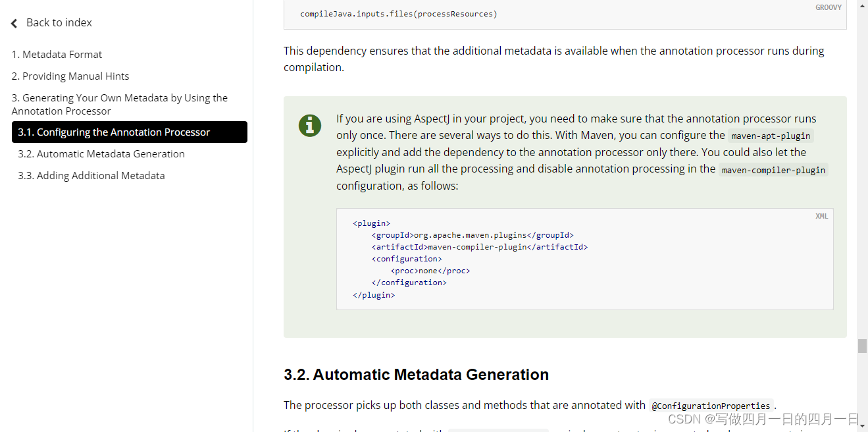Click the compileJava.inputs.files code line

point(398,14)
